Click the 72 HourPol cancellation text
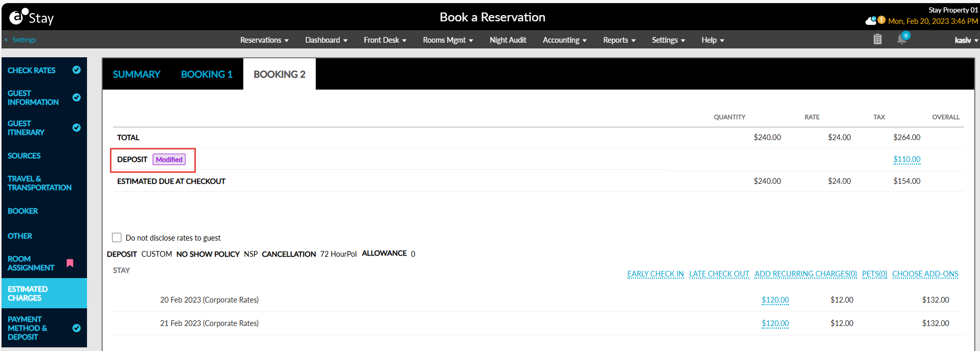 (338, 254)
